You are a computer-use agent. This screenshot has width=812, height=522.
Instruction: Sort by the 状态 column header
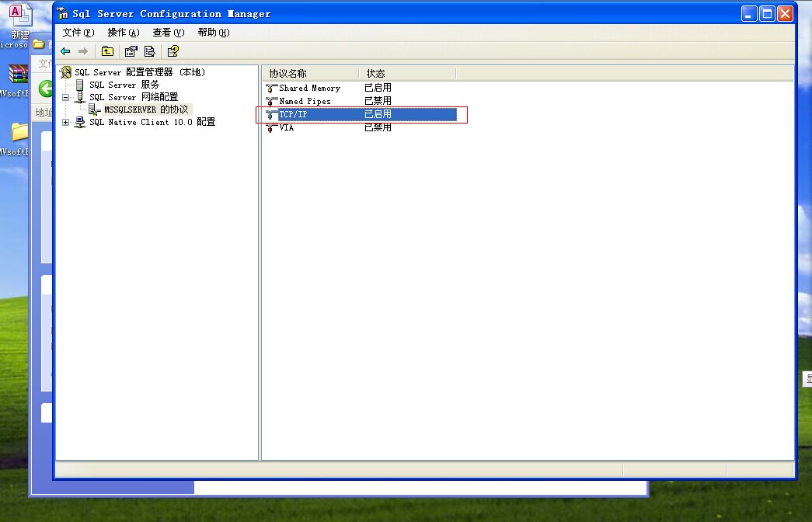(x=407, y=74)
